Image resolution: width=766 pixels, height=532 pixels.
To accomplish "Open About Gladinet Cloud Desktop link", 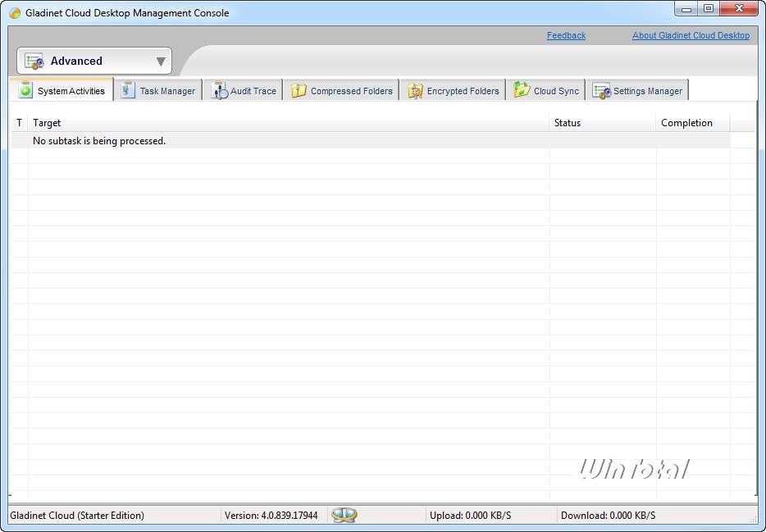I will coord(691,35).
